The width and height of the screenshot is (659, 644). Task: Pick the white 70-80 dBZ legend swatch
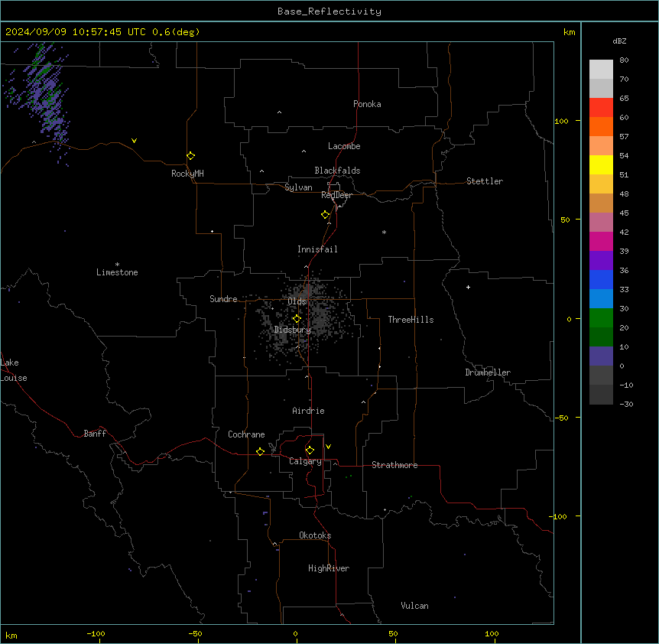pyautogui.click(x=601, y=70)
